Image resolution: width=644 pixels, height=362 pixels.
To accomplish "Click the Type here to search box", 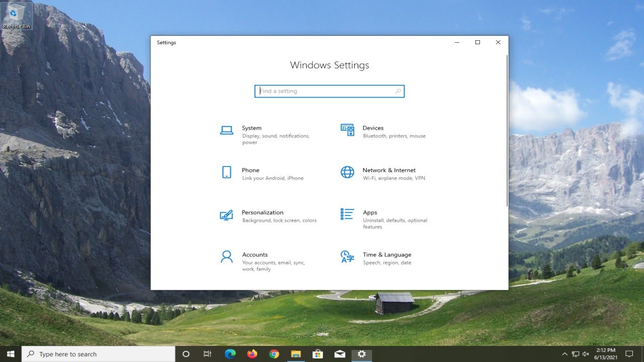I will (x=99, y=354).
